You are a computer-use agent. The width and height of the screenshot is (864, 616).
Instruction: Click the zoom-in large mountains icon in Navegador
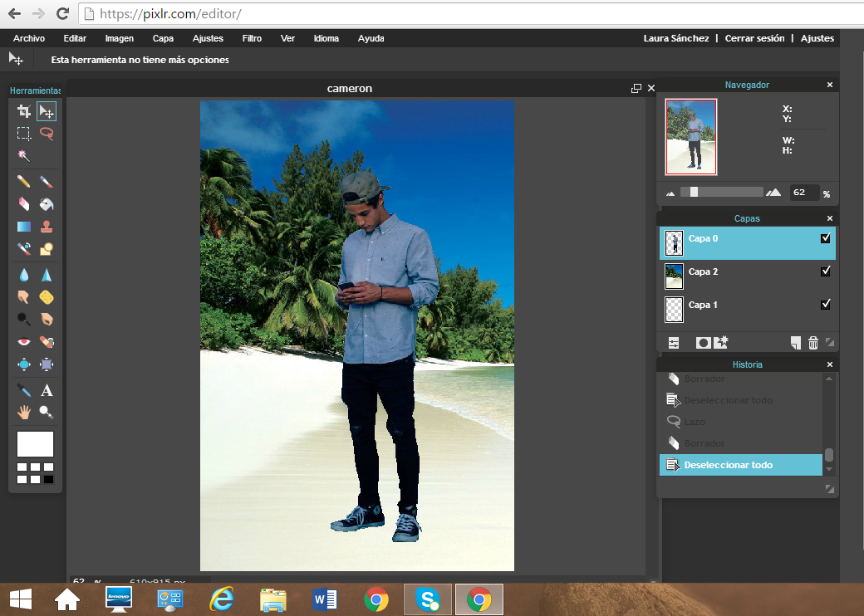tap(773, 192)
